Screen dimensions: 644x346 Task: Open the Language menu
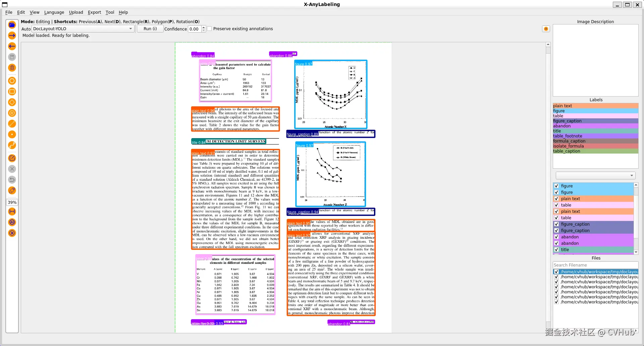point(54,12)
